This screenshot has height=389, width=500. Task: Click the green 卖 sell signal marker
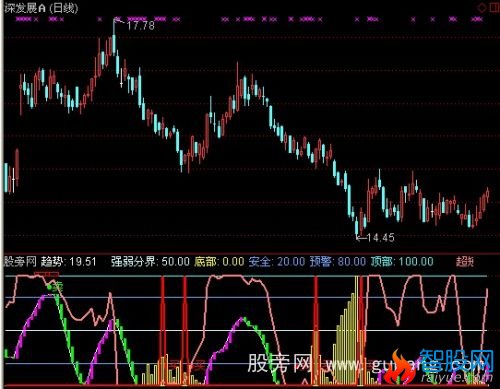(x=56, y=287)
